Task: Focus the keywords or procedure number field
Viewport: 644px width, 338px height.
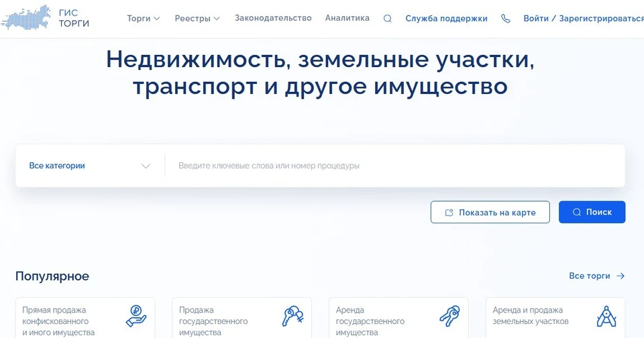Action: coord(395,166)
